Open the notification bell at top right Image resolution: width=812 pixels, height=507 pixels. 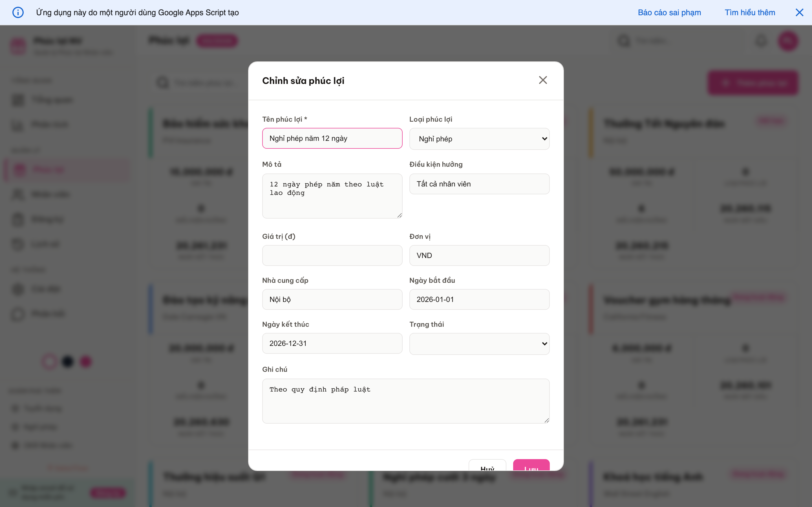[x=761, y=41]
